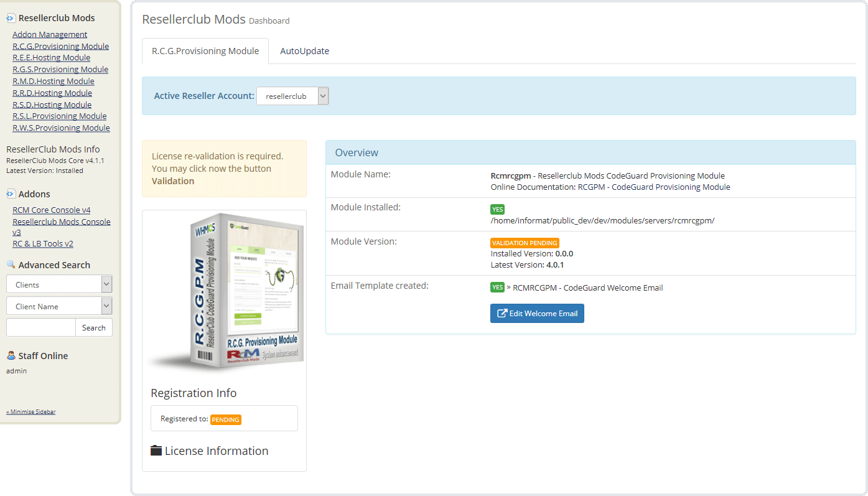The width and height of the screenshot is (868, 496).
Task: Open R.R.D.Hosting Module link
Action: (x=52, y=93)
